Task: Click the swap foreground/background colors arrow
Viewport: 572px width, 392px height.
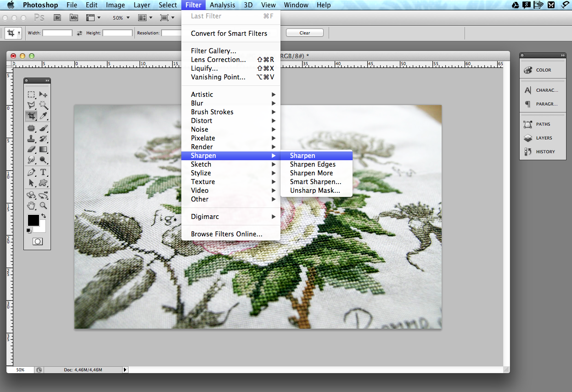Action: tap(44, 216)
